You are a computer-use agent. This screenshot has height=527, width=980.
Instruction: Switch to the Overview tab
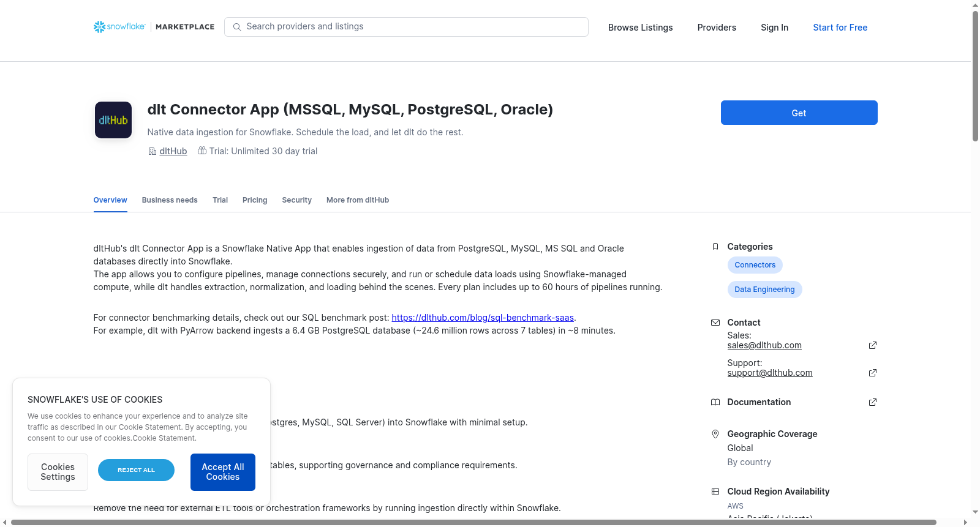(x=110, y=200)
